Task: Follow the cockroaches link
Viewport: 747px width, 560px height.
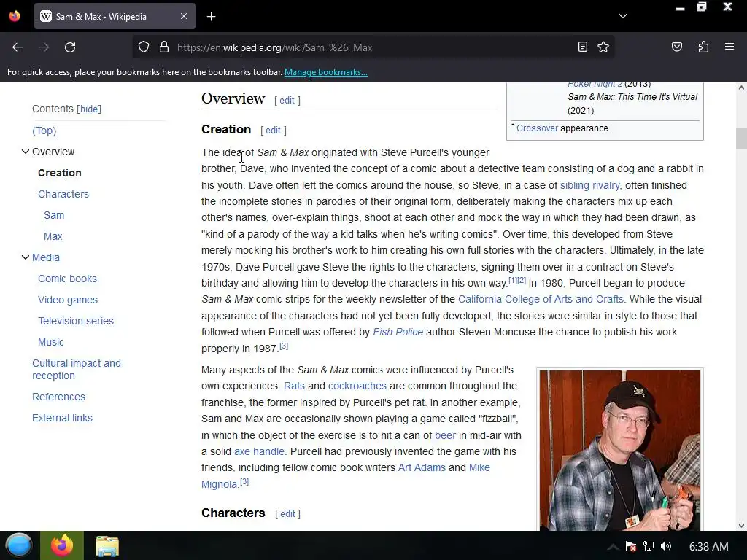Action: [357, 386]
